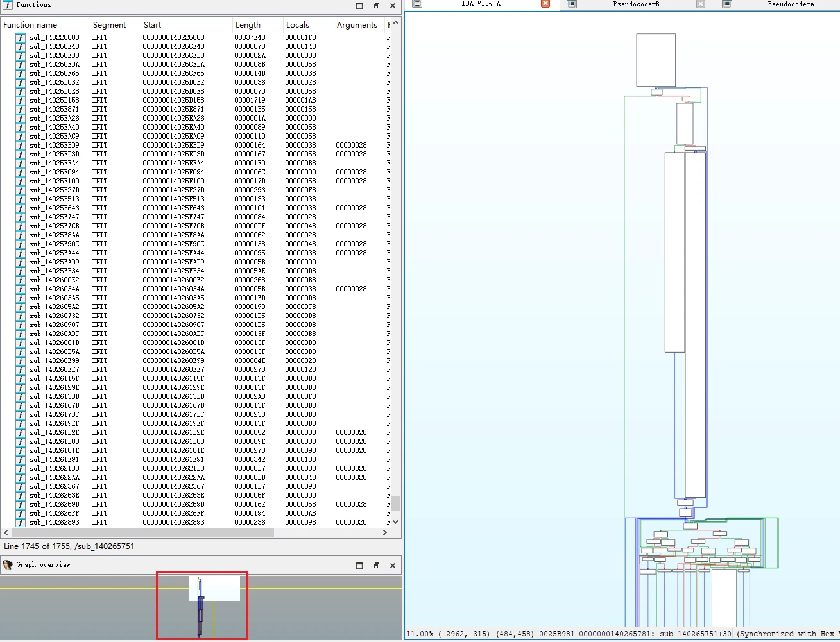Click the IDA View-A tab icon
The height and width of the screenshot is (642, 840).
[x=417, y=4]
